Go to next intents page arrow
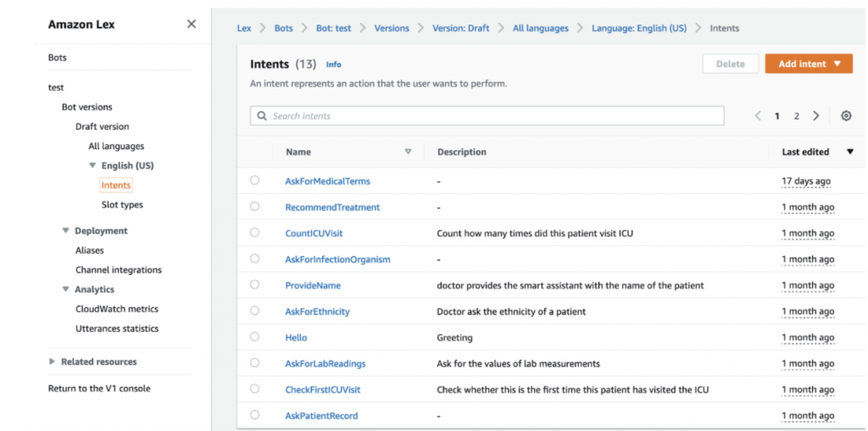This screenshot has height=431, width=868. [x=816, y=115]
